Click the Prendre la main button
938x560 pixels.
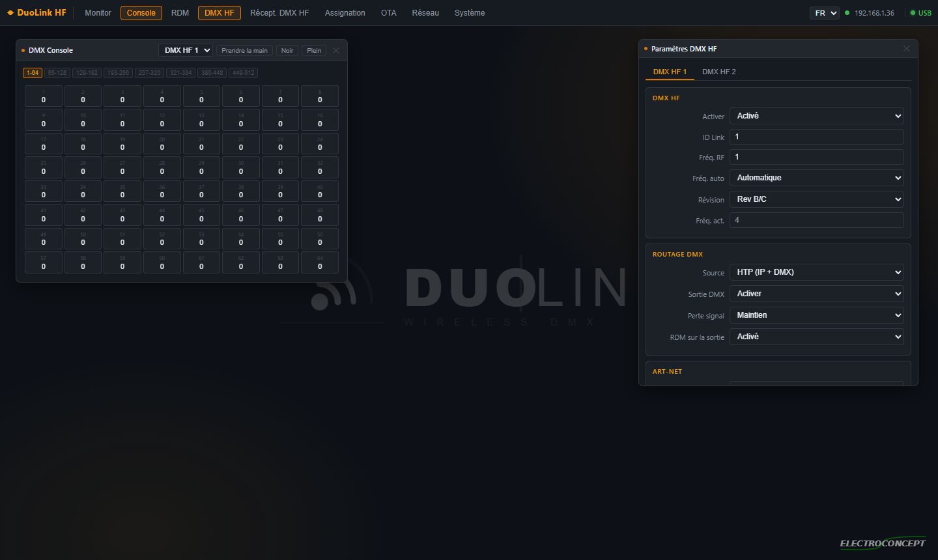click(244, 50)
